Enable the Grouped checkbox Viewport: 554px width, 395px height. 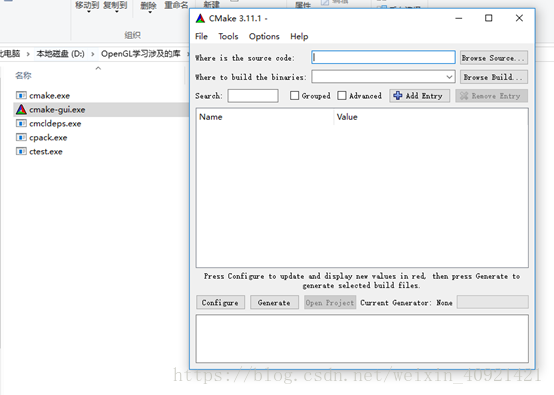[x=294, y=96]
